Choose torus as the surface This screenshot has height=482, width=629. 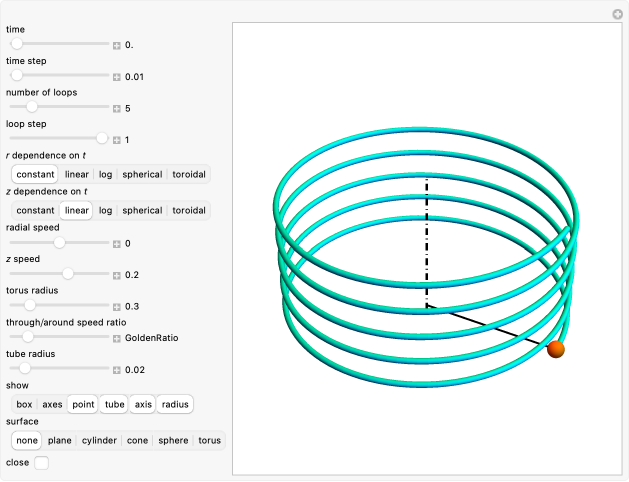pos(209,440)
